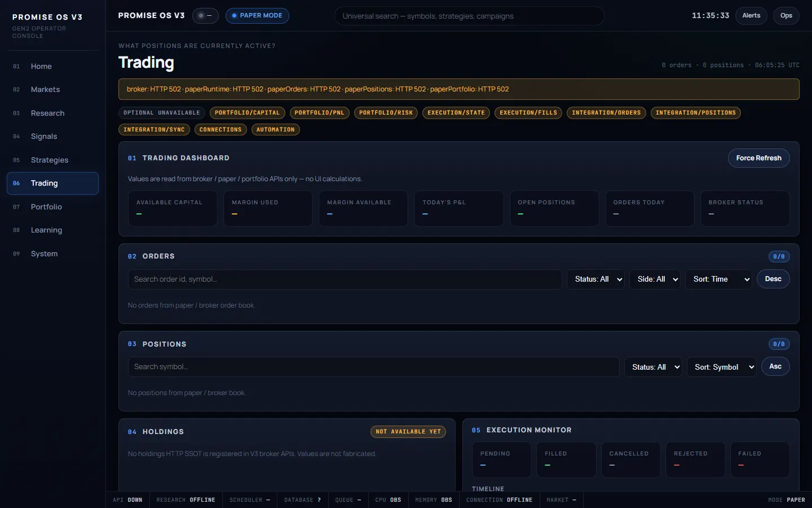Screen dimensions: 812x508
Task: Click Force Refresh button
Action: point(758,158)
